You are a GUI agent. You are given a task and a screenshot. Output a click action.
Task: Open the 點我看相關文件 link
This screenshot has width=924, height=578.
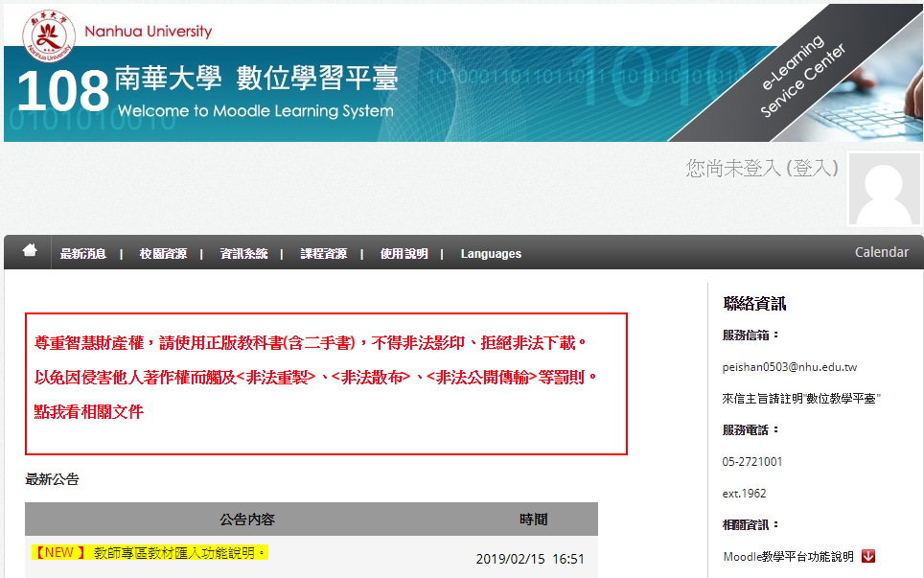pos(88,412)
